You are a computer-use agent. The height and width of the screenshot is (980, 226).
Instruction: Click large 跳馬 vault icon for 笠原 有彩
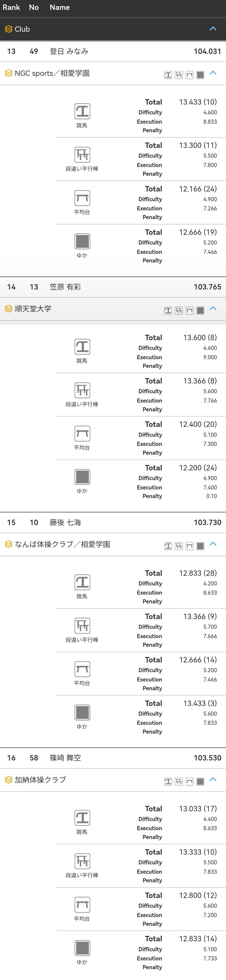(x=82, y=347)
